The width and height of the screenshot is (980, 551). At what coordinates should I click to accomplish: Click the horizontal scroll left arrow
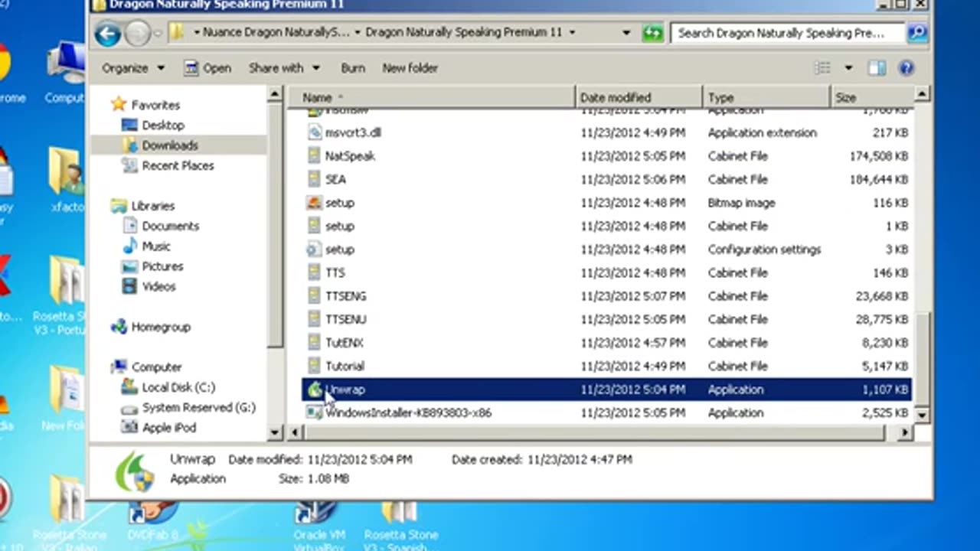[296, 432]
